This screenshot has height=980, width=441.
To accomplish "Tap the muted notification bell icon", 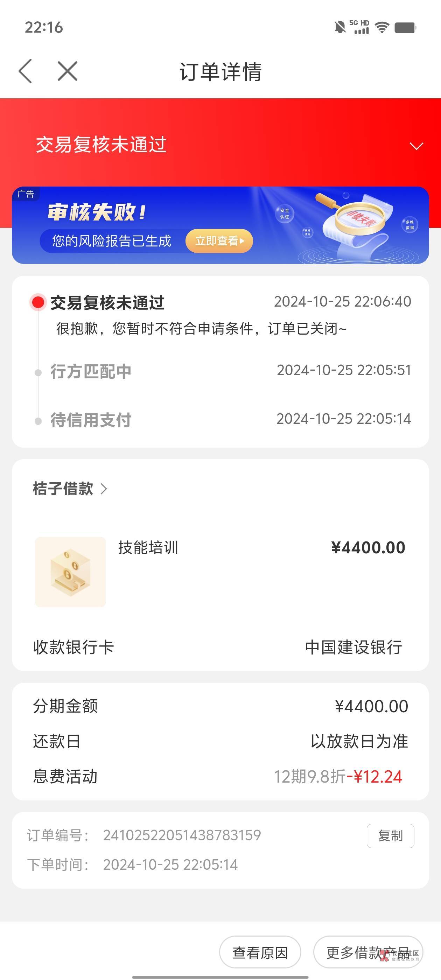I will tap(340, 27).
